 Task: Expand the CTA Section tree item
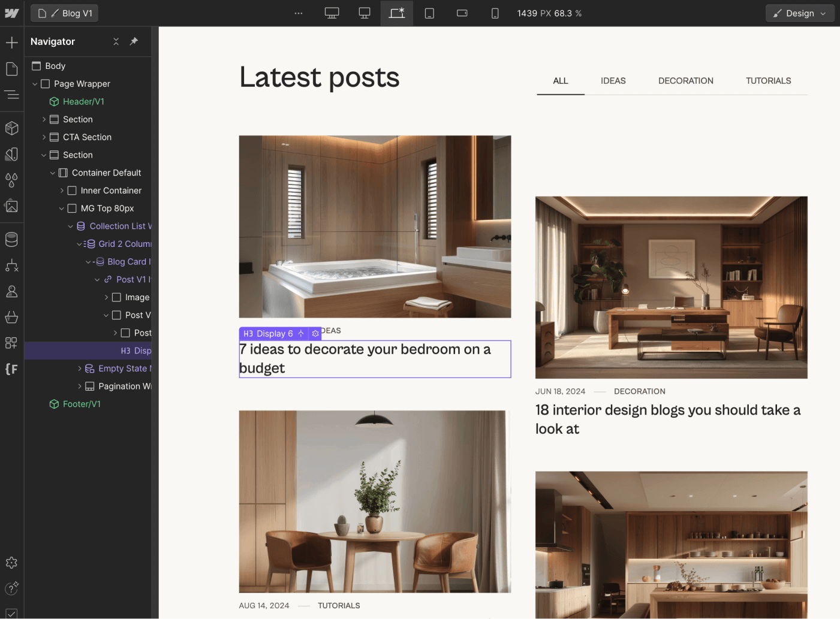[x=44, y=137]
